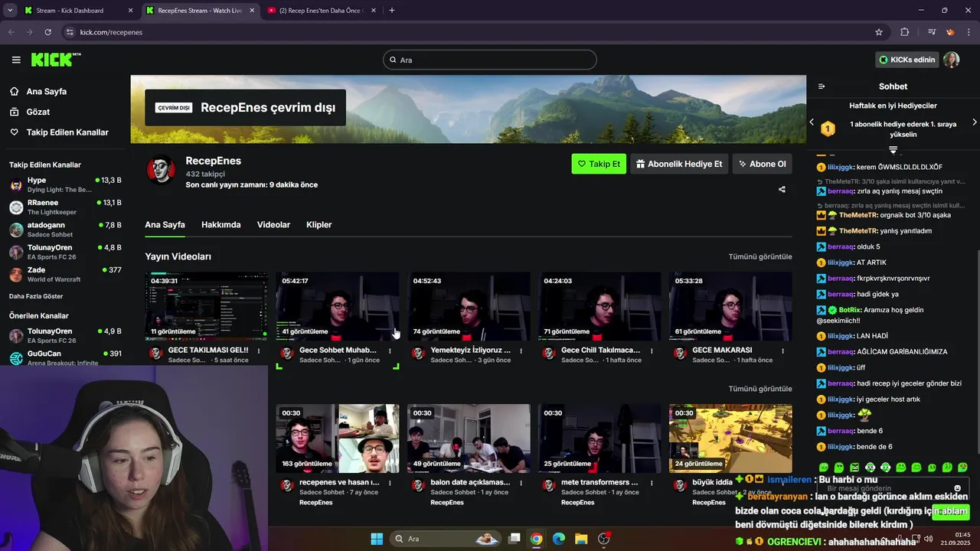Open options menu for recepenes ve hasan clip

(x=390, y=484)
